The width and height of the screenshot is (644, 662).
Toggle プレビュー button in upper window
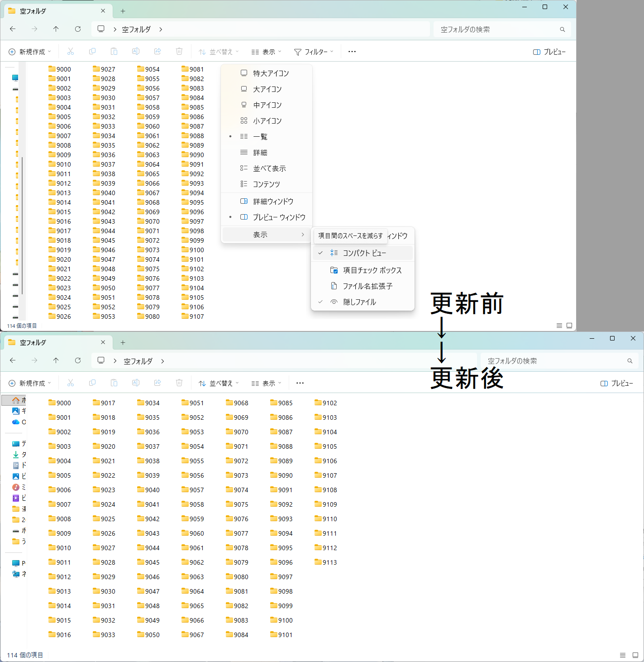click(x=549, y=52)
